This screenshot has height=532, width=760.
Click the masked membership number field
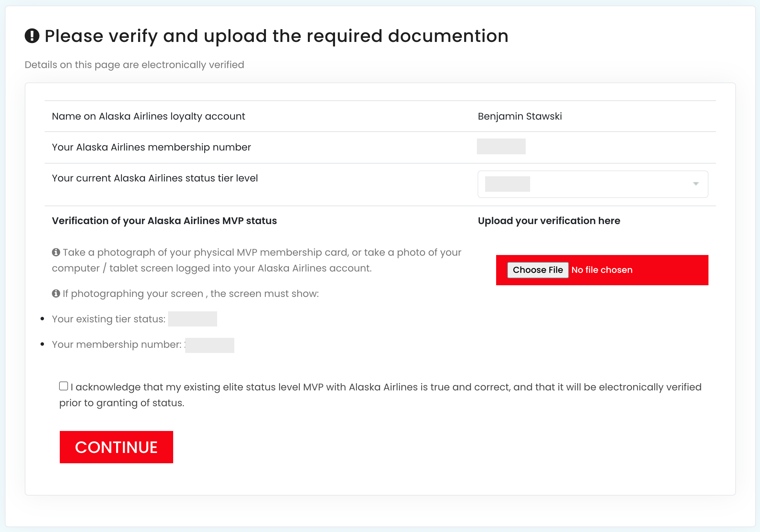pyautogui.click(x=501, y=147)
